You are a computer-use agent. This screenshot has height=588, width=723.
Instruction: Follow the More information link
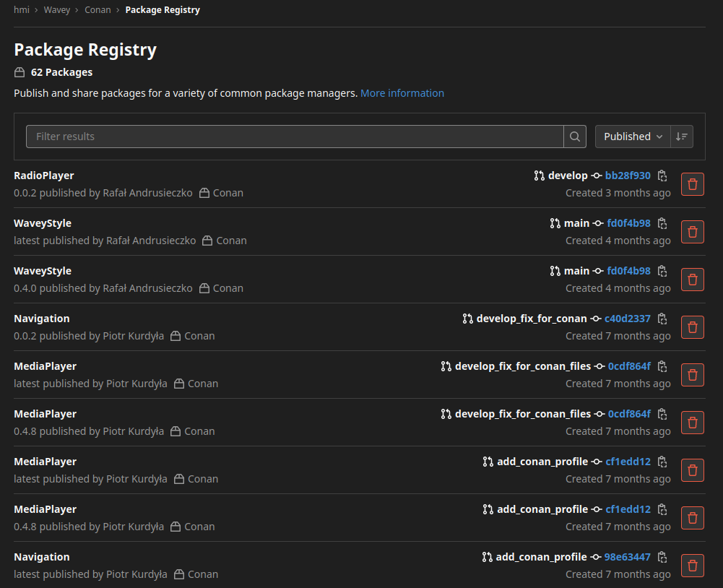[x=402, y=92]
